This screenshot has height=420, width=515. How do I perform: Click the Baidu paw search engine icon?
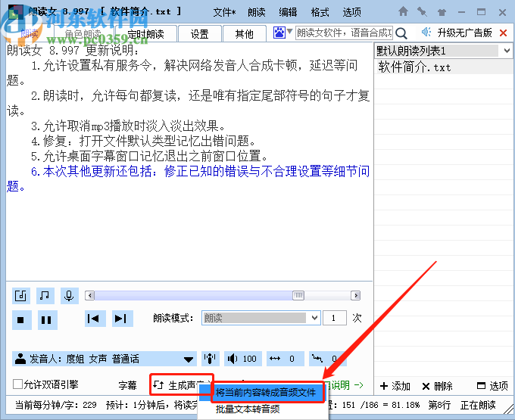[279, 33]
